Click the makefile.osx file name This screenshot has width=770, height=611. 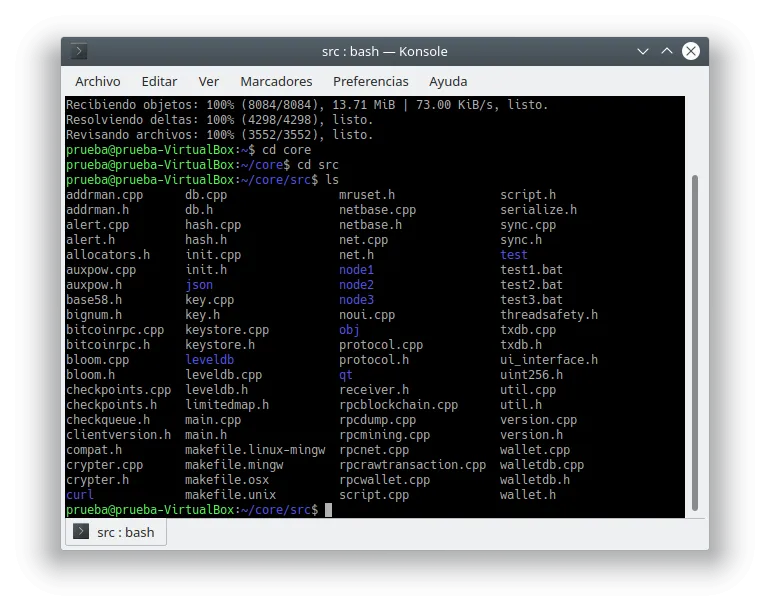(x=227, y=480)
